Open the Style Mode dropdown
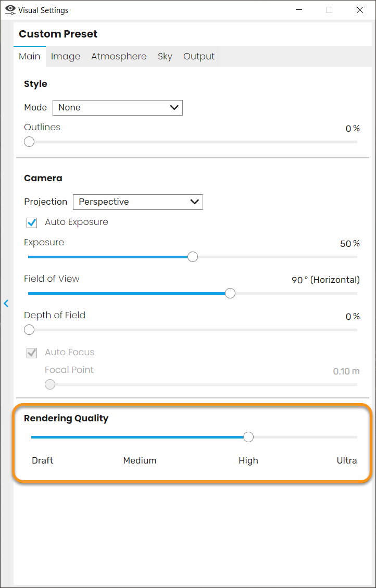The image size is (376, 588). pyautogui.click(x=117, y=108)
